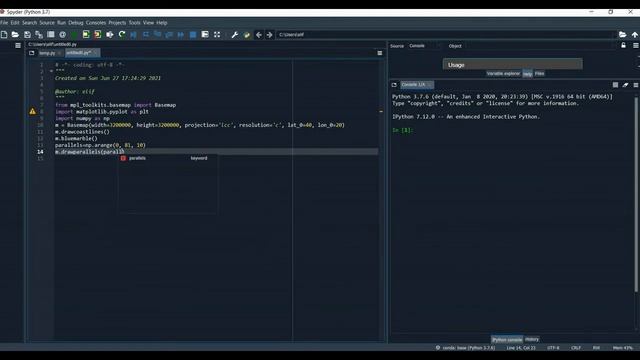This screenshot has width=640, height=360.
Task: Open the Edit menu
Action: [x=15, y=23]
